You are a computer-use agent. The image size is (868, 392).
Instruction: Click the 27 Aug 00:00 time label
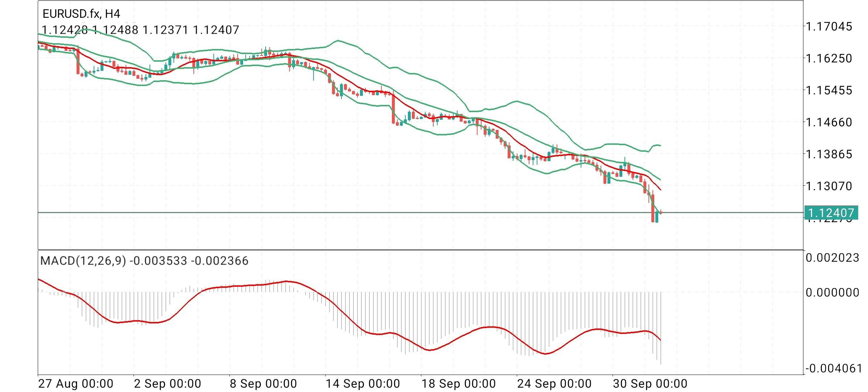76,384
